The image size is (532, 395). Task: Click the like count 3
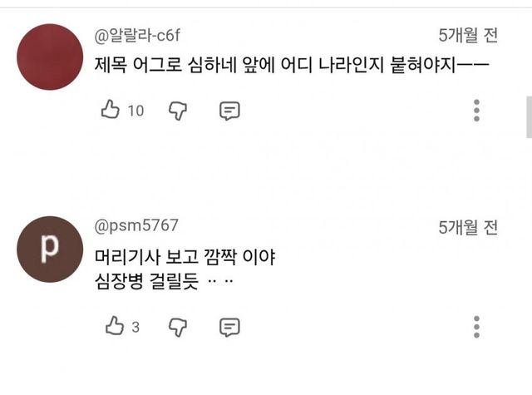click(135, 327)
